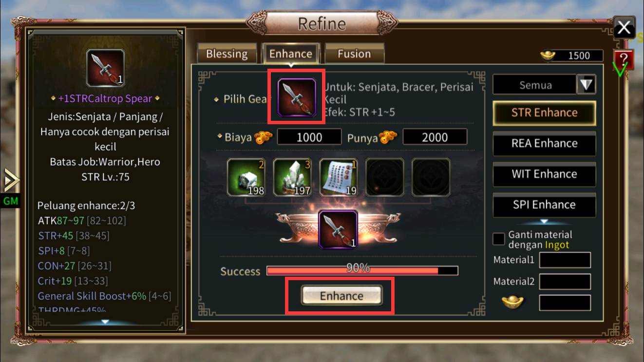Select the gear slot next to Pilih Gear
644x362 pixels.
coord(296,97)
